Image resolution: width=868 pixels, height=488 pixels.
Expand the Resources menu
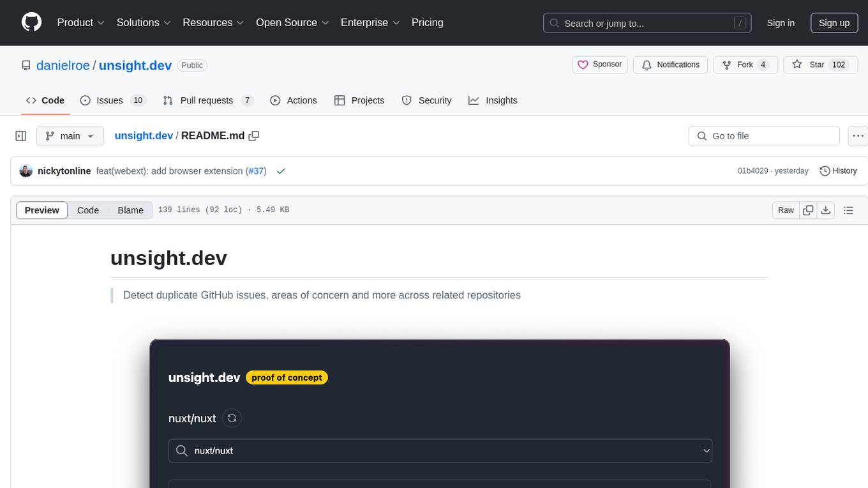[213, 22]
